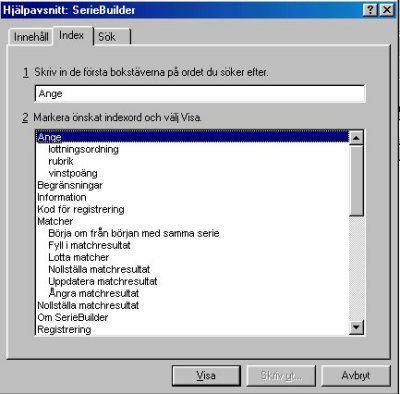Select the highlighted Ange index entry

[193, 137]
